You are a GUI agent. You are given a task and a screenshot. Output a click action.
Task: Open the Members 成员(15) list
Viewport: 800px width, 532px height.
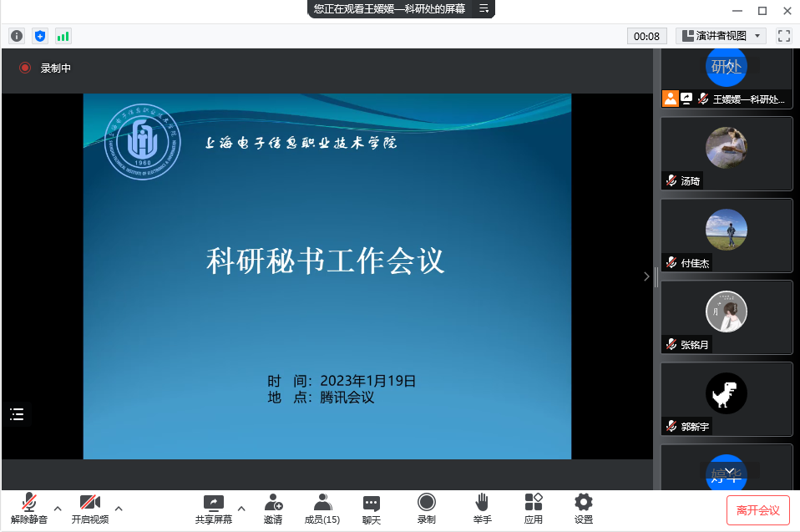pyautogui.click(x=322, y=509)
